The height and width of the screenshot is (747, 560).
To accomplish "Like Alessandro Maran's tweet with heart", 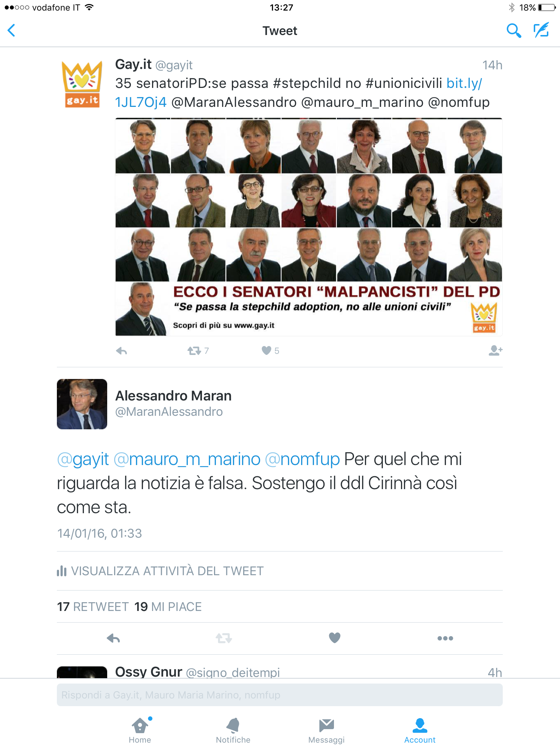I will click(335, 638).
